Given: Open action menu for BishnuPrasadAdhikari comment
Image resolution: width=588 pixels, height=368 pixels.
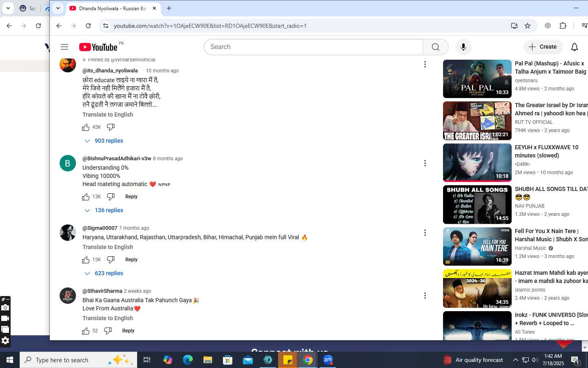Looking at the screenshot, I should (x=425, y=163).
